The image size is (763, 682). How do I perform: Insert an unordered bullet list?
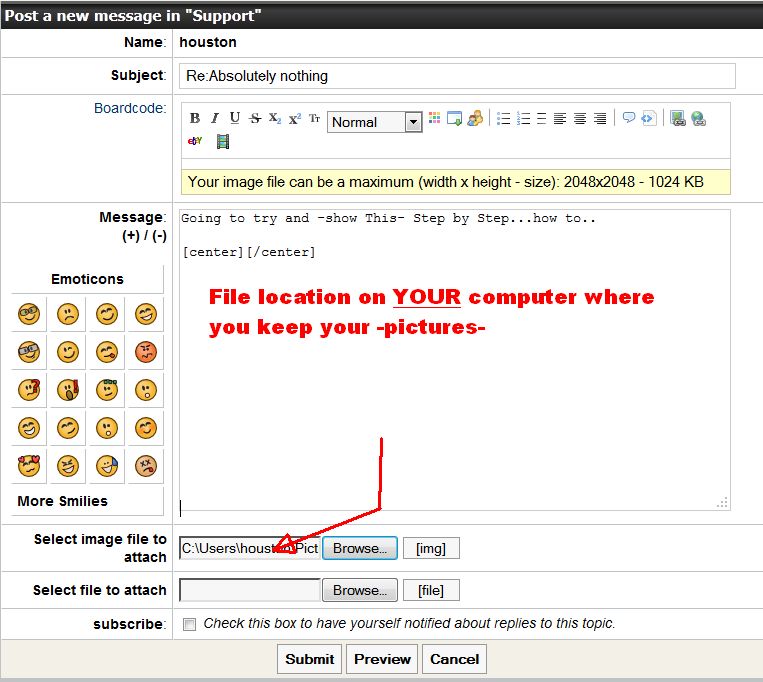tap(503, 118)
